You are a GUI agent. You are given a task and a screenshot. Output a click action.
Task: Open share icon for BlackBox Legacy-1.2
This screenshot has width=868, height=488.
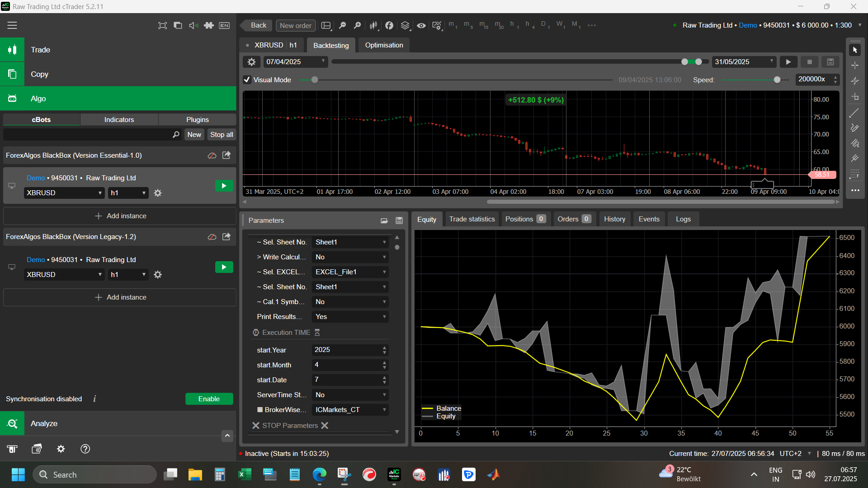226,236
